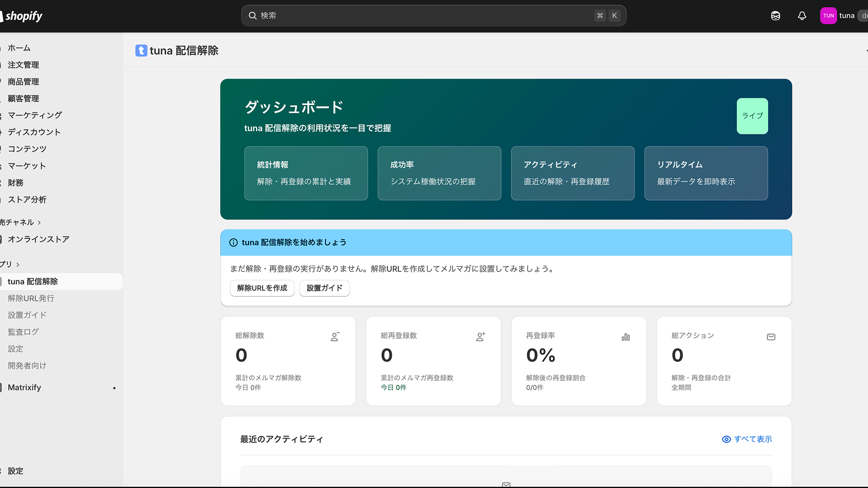Click the tuna app icon in header
868x488 pixels.
point(141,50)
